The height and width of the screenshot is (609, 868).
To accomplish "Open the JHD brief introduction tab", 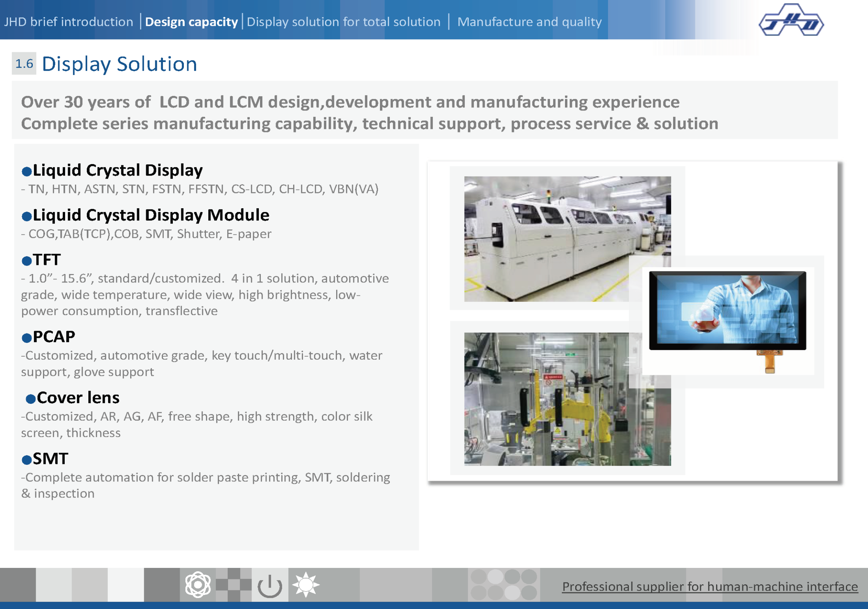I will [69, 22].
